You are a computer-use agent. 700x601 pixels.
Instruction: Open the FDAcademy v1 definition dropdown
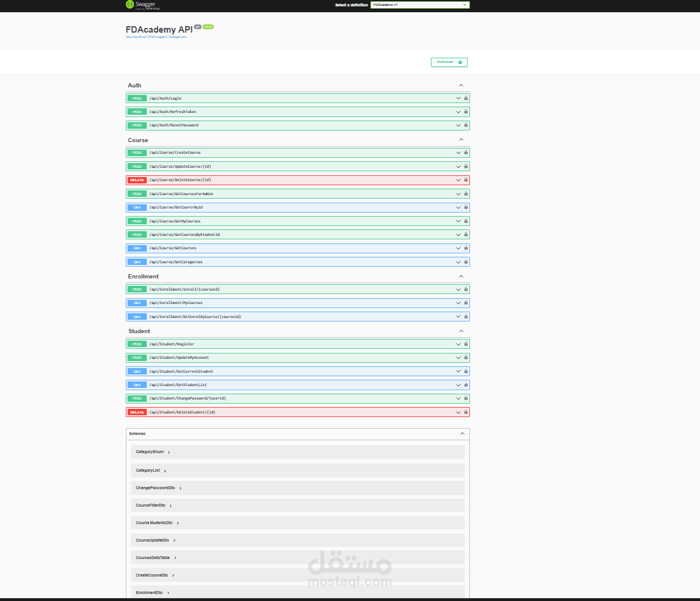click(x=420, y=5)
